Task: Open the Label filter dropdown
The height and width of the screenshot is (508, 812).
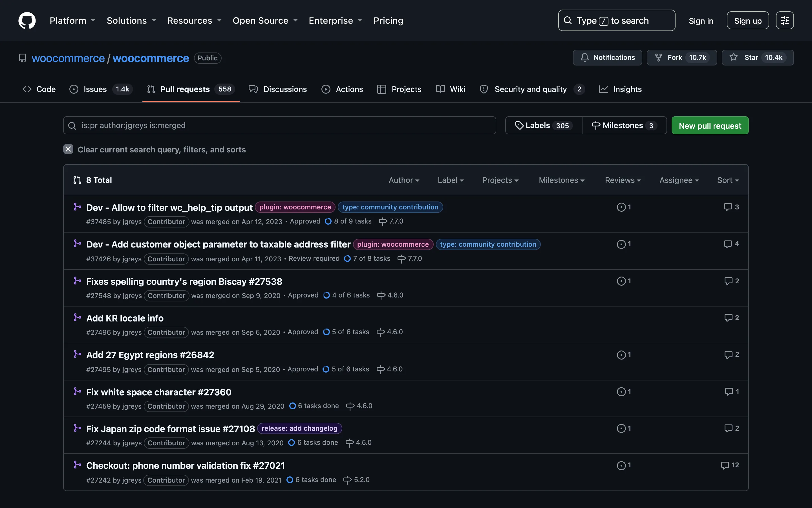Action: point(451,180)
